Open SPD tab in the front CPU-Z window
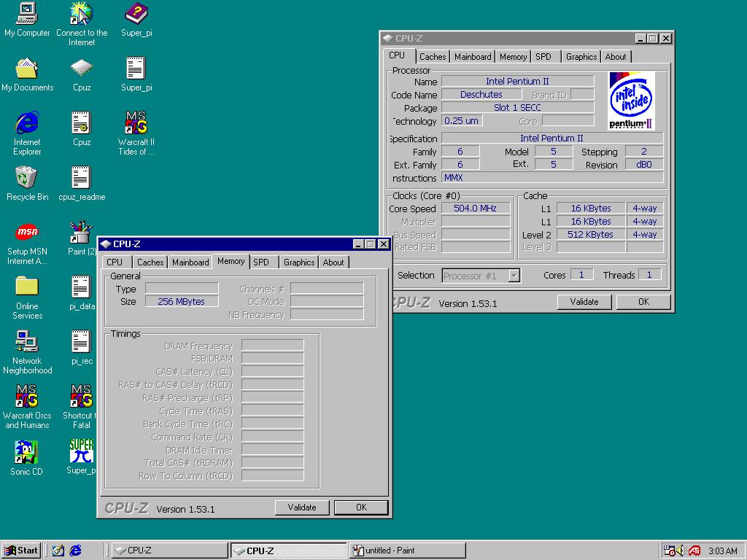 tap(261, 262)
